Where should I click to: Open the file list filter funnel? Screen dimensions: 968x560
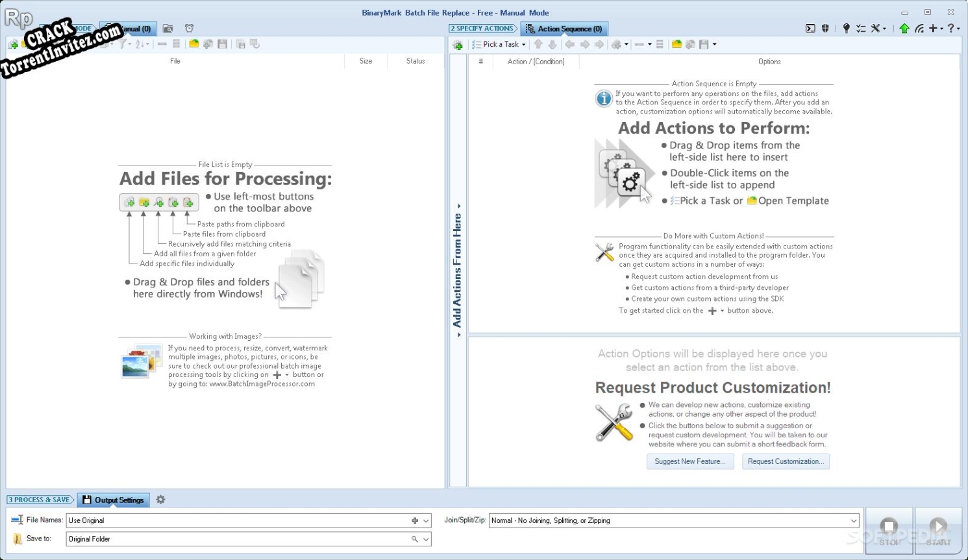(124, 44)
